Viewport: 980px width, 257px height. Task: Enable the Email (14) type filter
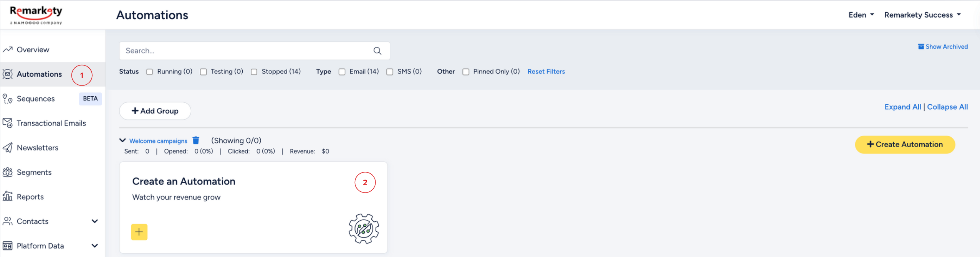[342, 72]
